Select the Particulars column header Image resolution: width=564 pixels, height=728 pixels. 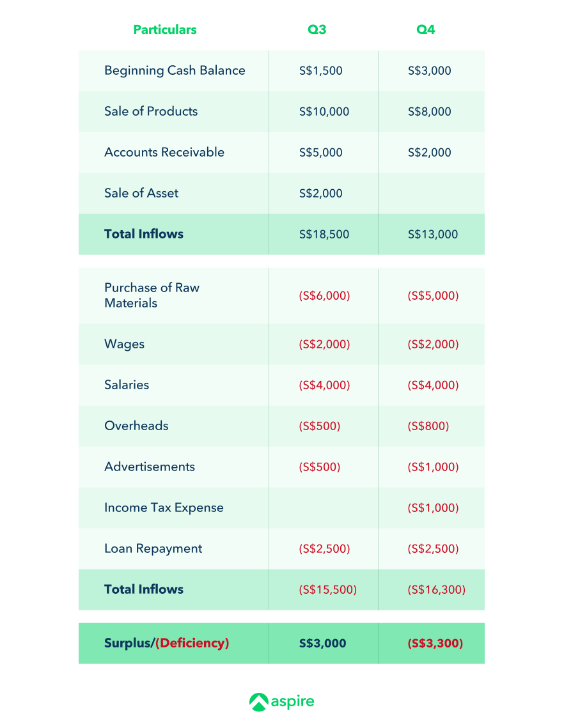tap(165, 29)
